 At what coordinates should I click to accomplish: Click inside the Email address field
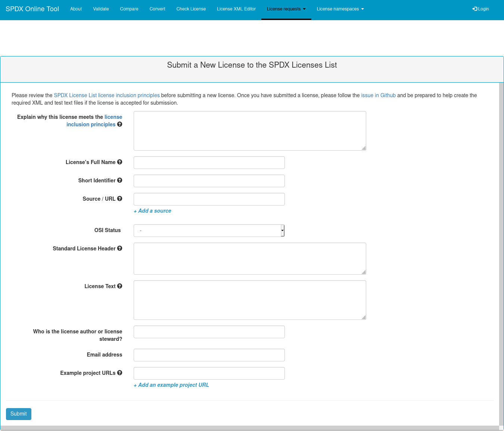tap(209, 355)
